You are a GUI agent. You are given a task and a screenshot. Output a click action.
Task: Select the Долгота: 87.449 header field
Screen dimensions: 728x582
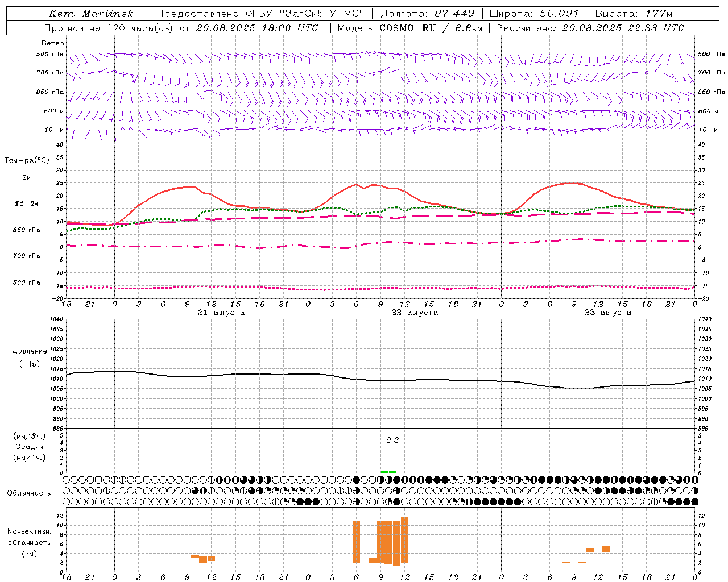click(428, 14)
